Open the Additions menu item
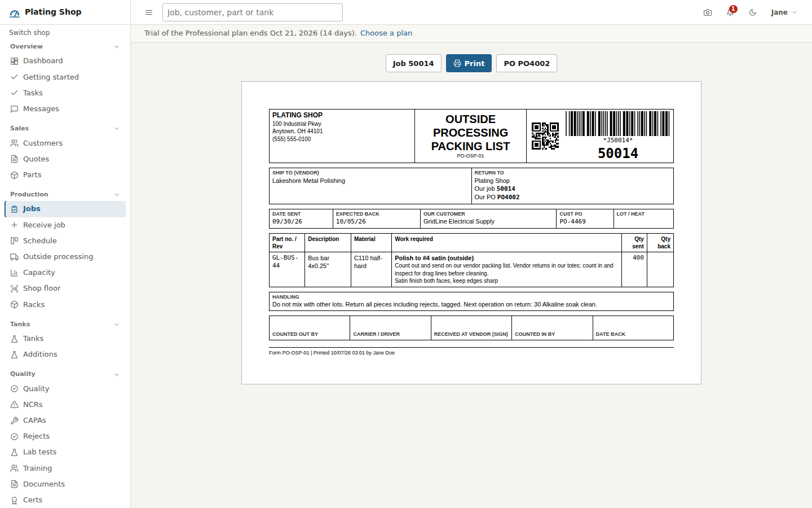Screen dimensions: 812x508 click(x=65, y=354)
